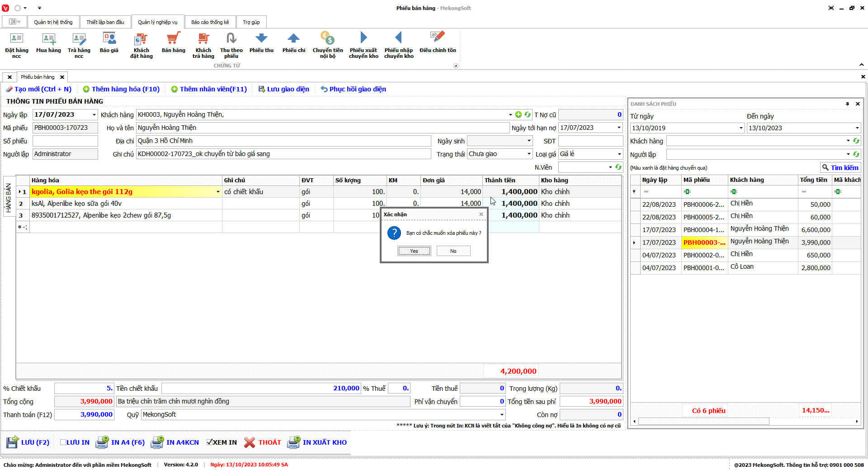Open the Loại giá dropdown

619,154
